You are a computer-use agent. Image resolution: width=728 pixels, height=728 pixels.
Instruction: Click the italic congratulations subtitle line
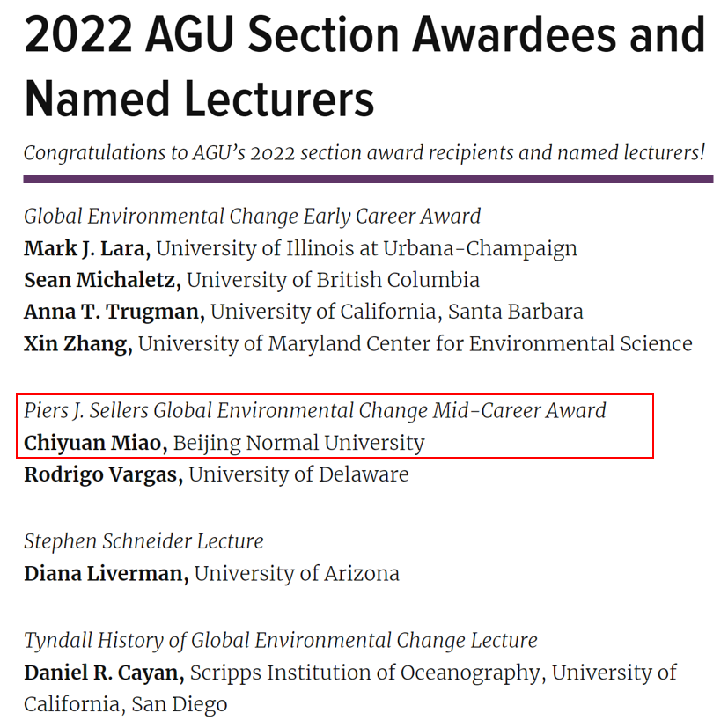coord(364,152)
